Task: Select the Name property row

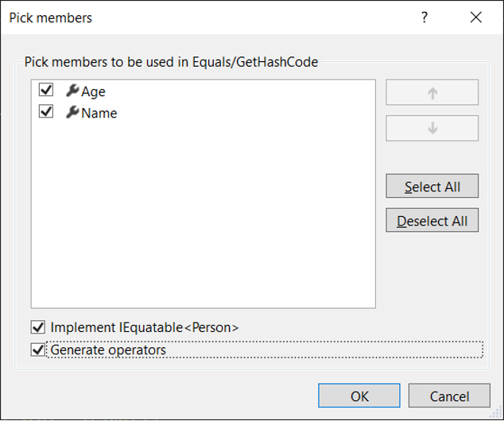Action: tap(204, 112)
